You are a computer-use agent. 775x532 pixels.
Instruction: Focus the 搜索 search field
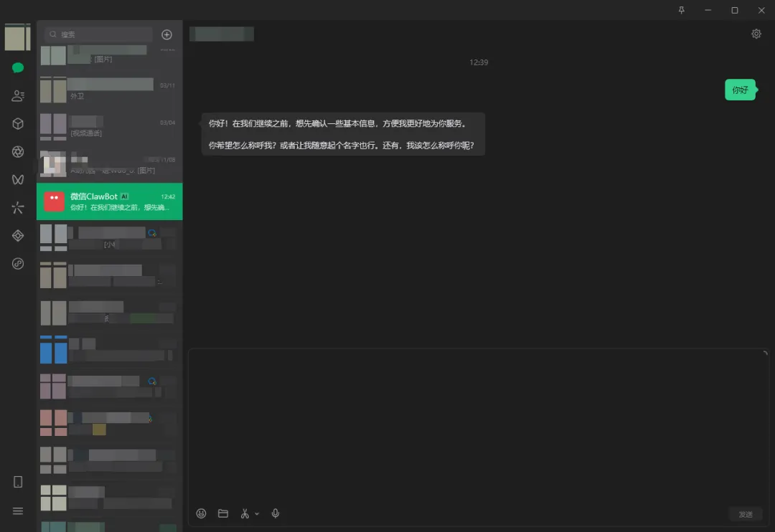[98, 34]
